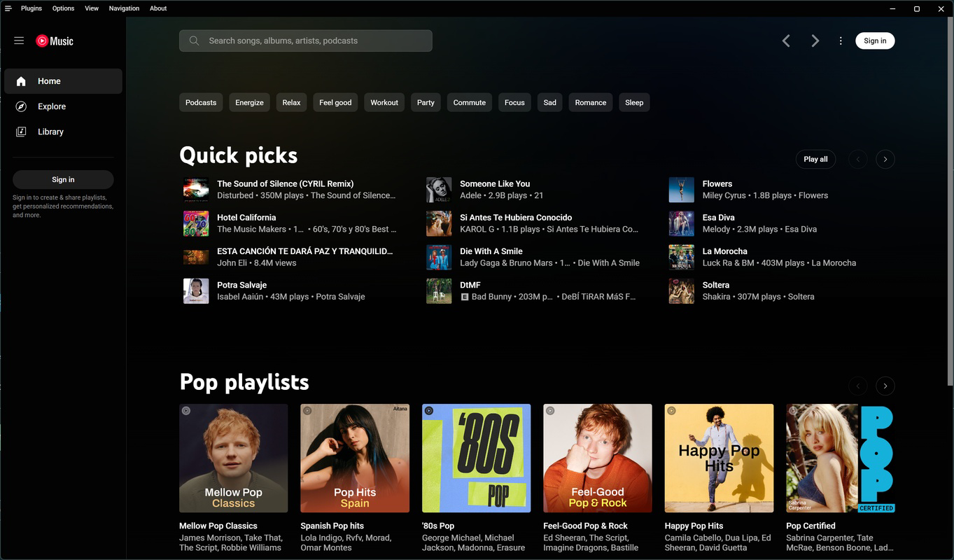Open the '80s Pop playlist thumbnail
Viewport: 954px width, 560px height.
(476, 458)
